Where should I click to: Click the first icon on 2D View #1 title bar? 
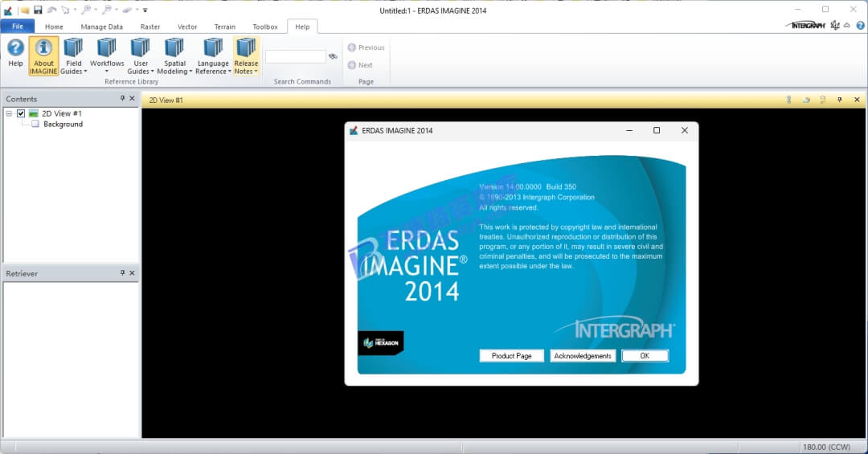click(789, 100)
